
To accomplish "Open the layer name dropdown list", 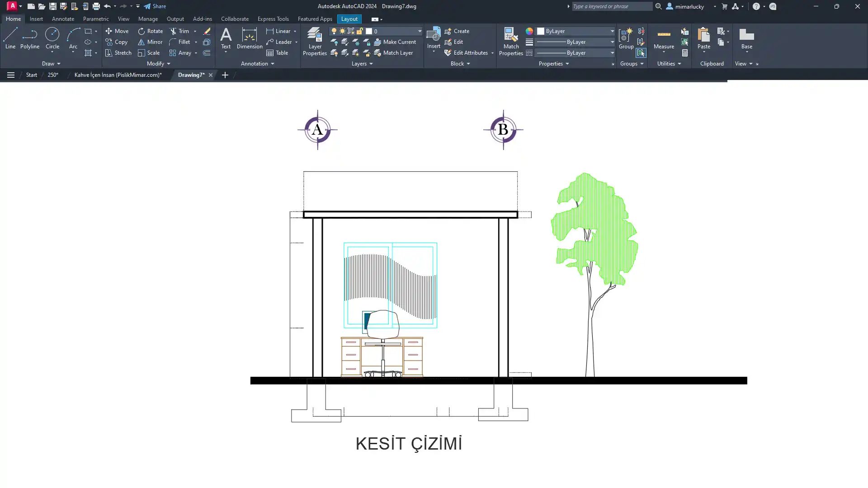I will [420, 31].
